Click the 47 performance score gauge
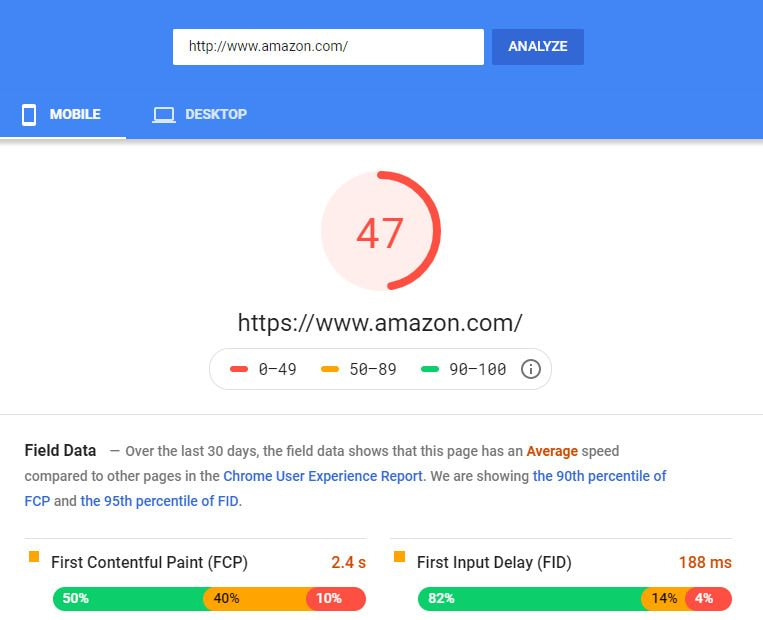 (x=381, y=231)
